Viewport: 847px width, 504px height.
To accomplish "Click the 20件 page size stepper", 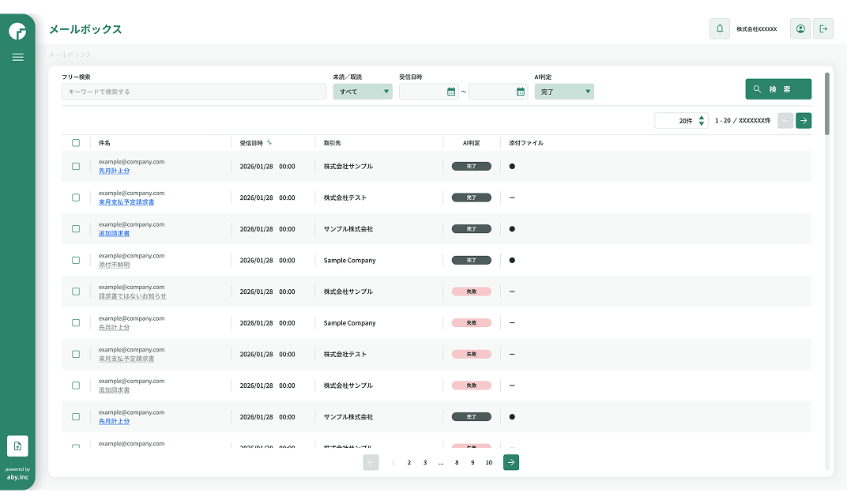I will pos(701,120).
